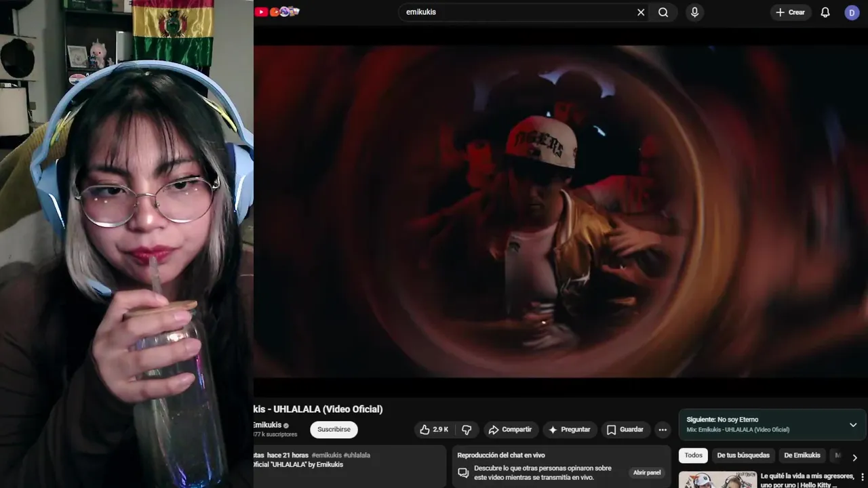The height and width of the screenshot is (488, 868).
Task: Start voice search with the microphone icon
Action: (694, 12)
